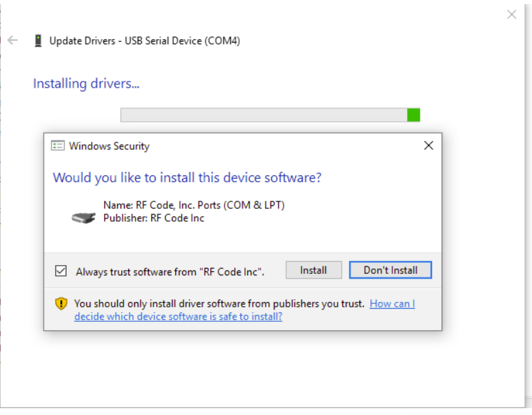
Task: Click the back arrow in Update Drivers
Action: pos(12,40)
